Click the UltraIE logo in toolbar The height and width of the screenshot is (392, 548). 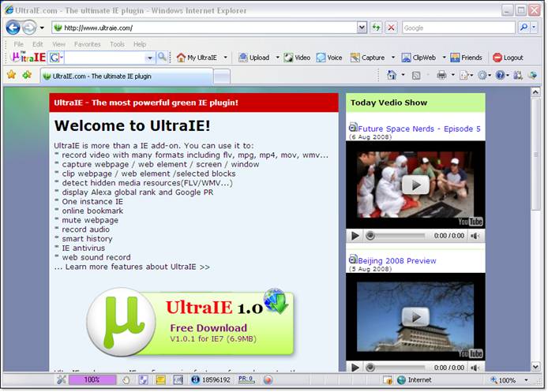pos(28,57)
